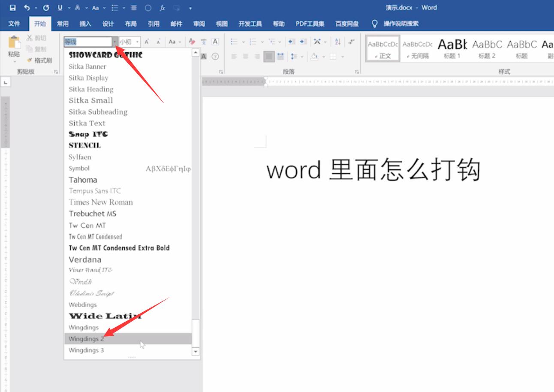Image resolution: width=554 pixels, height=392 pixels.
Task: Apply the 标题 1 heading style
Action: 452,48
